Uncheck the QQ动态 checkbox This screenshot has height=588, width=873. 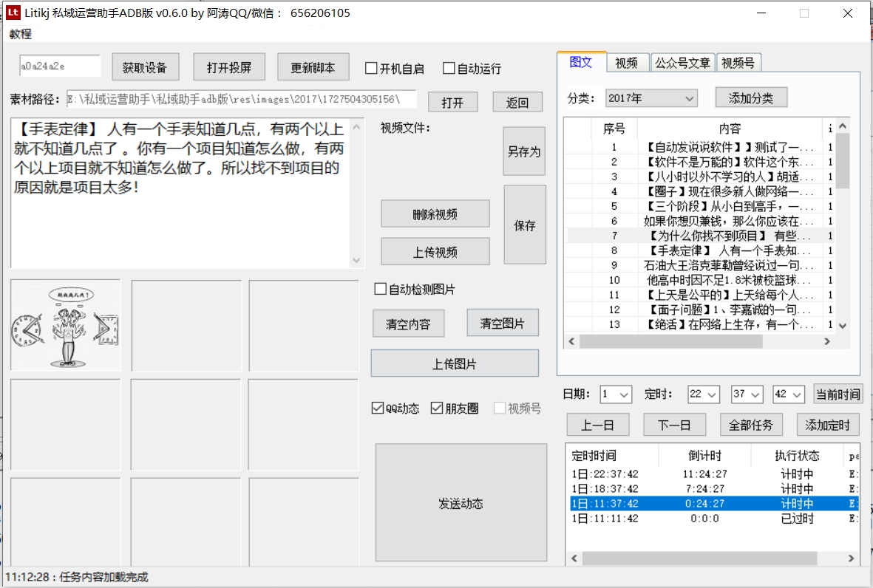378,408
